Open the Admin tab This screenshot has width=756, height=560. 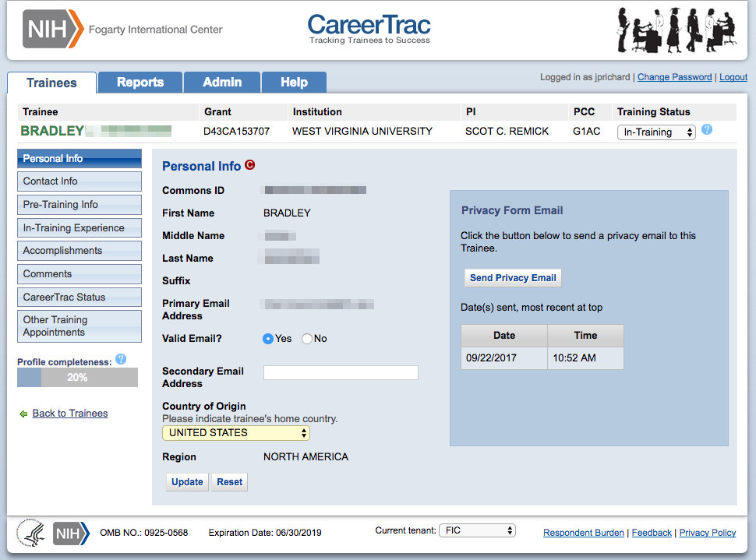click(x=222, y=83)
